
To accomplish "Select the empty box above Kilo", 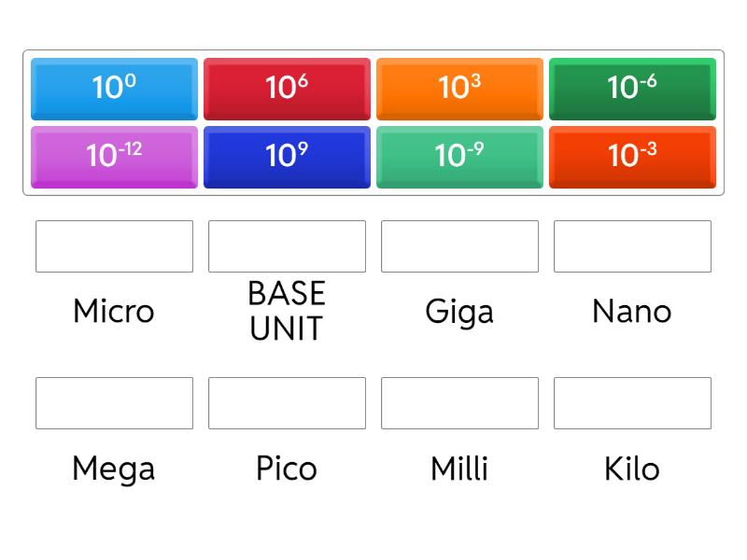I will pos(632,403).
